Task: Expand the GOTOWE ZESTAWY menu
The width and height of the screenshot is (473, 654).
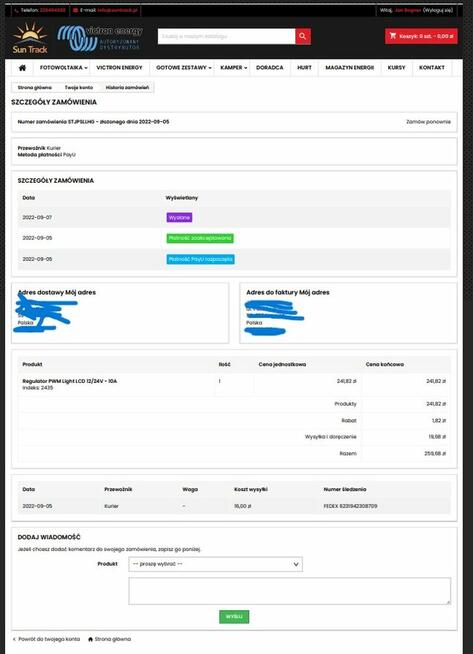Action: click(184, 68)
